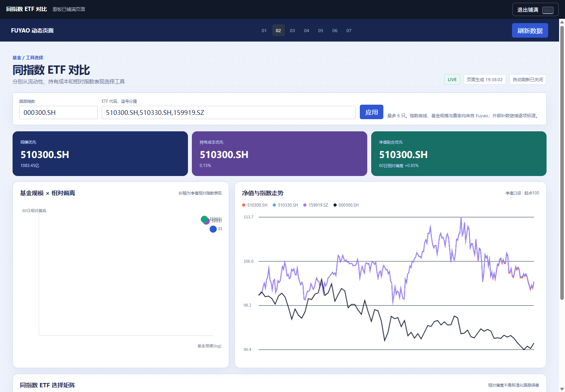Click the 113.7 axis label
This screenshot has width=565, height=392.
248,217
